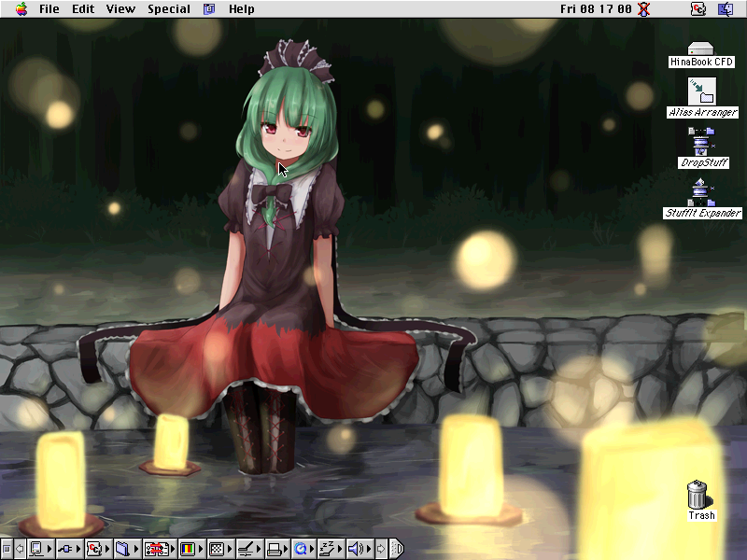Screen dimensions: 747x560
Task: Open the computer module in the Control Strip
Action: click(x=40, y=549)
